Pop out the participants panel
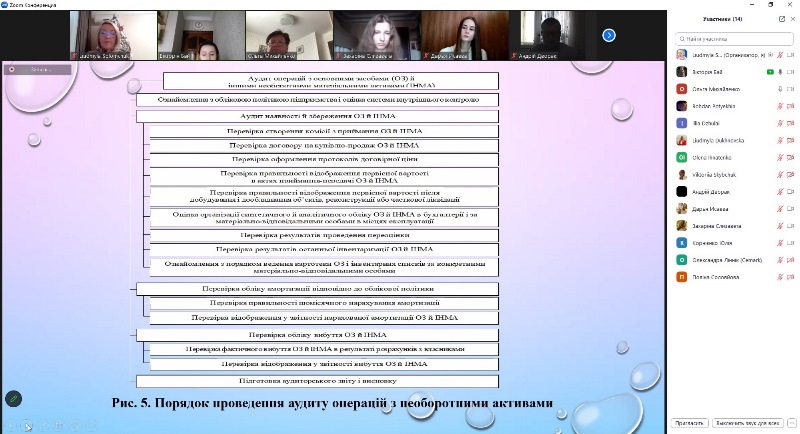Viewport: 800px width, 434px height. (782, 19)
